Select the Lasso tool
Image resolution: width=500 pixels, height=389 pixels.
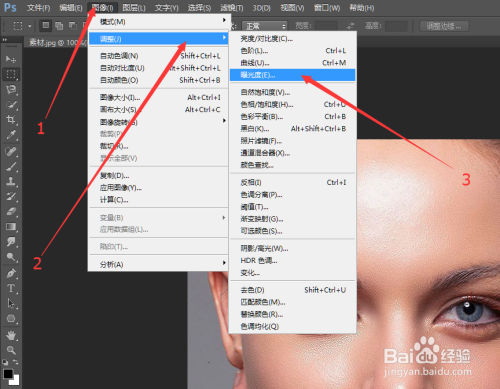click(x=11, y=89)
